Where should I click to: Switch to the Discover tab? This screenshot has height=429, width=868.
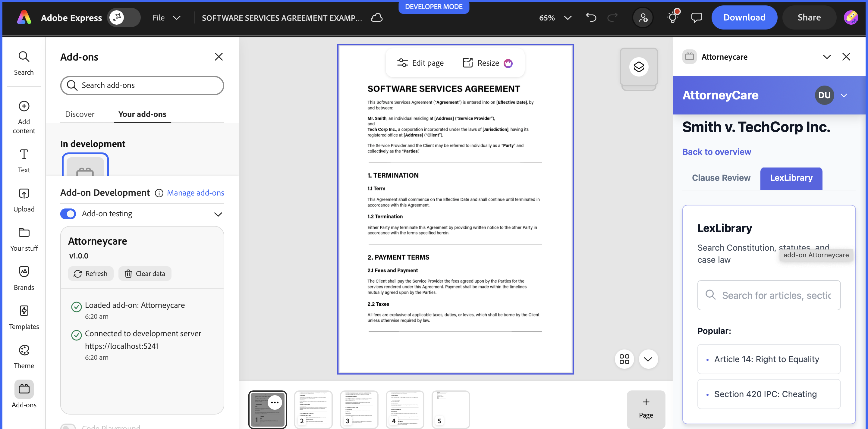pos(80,114)
